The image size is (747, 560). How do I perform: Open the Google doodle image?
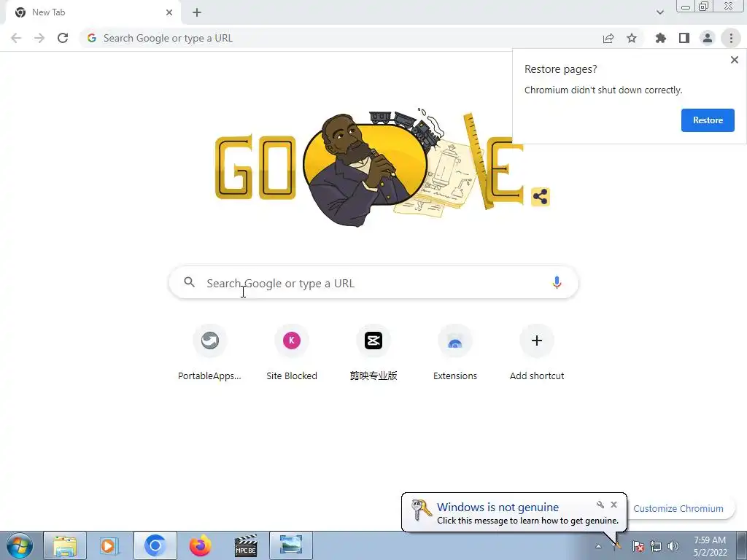pyautogui.click(x=369, y=167)
